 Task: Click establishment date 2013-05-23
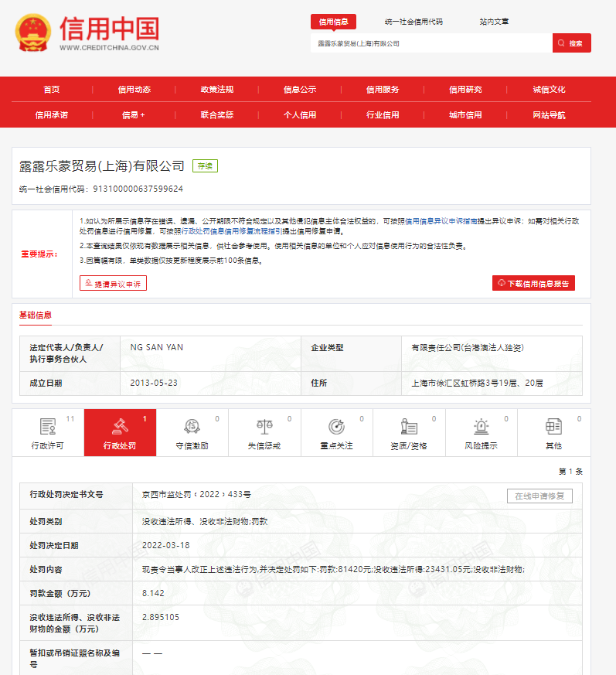point(154,384)
